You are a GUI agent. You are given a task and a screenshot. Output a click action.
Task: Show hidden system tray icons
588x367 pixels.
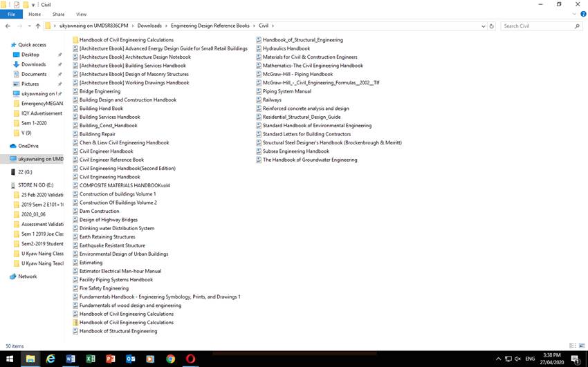[498, 359]
